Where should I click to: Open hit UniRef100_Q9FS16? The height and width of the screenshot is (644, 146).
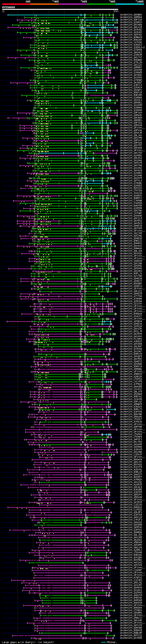[x=131, y=20]
